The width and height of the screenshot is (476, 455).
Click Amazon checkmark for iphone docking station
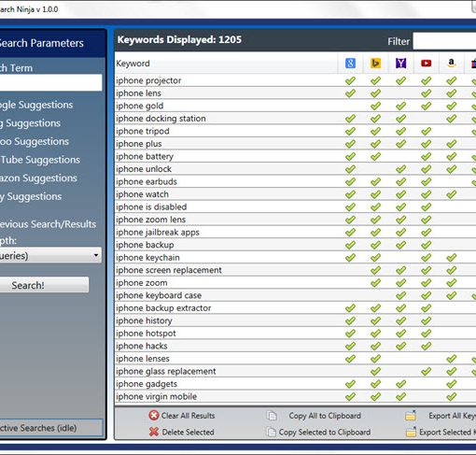pyautogui.click(x=451, y=119)
